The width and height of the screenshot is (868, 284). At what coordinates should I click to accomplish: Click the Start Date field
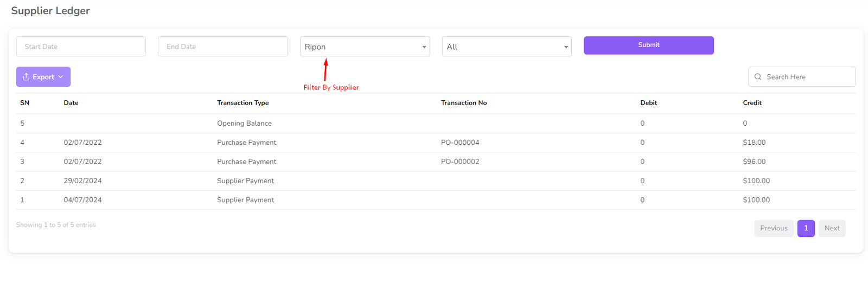81,47
